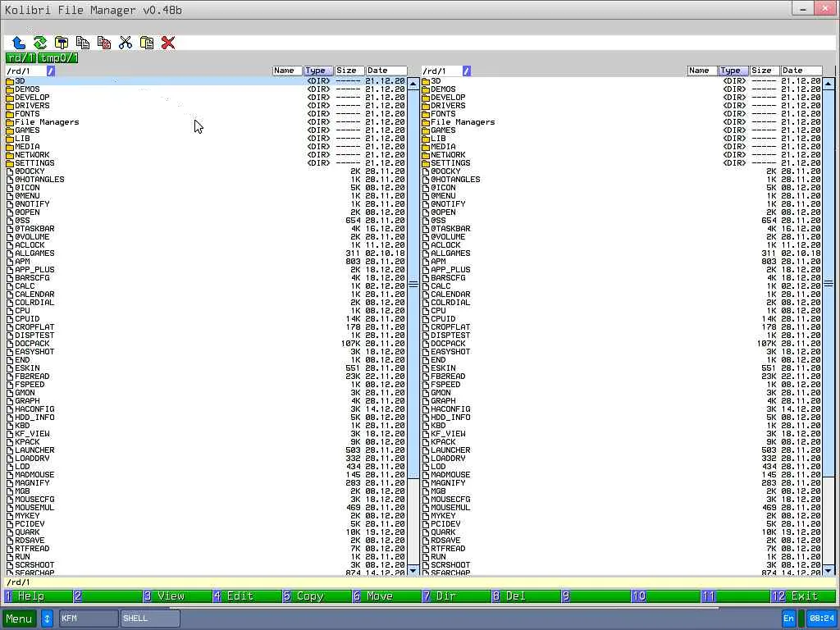Go up one directory with blue arrow icon
This screenshot has width=840, height=630.
19,43
